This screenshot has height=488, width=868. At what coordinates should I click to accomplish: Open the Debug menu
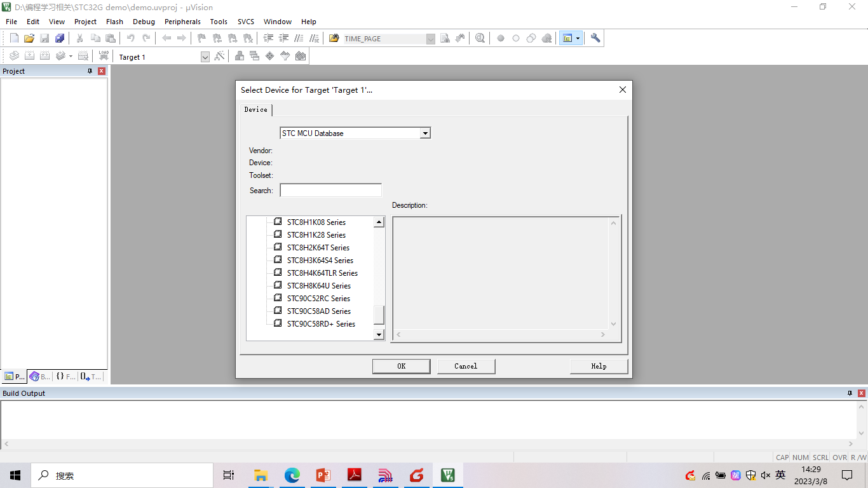pos(144,22)
